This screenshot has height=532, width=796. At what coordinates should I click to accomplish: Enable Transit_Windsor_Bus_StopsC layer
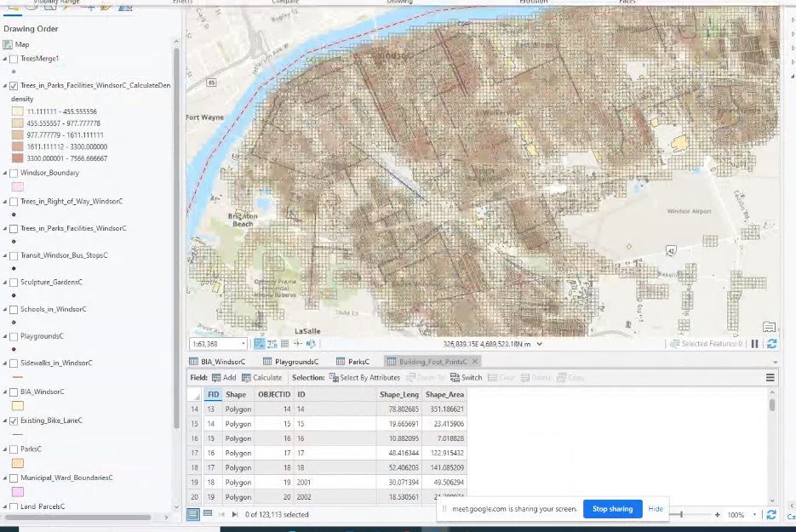[14, 256]
